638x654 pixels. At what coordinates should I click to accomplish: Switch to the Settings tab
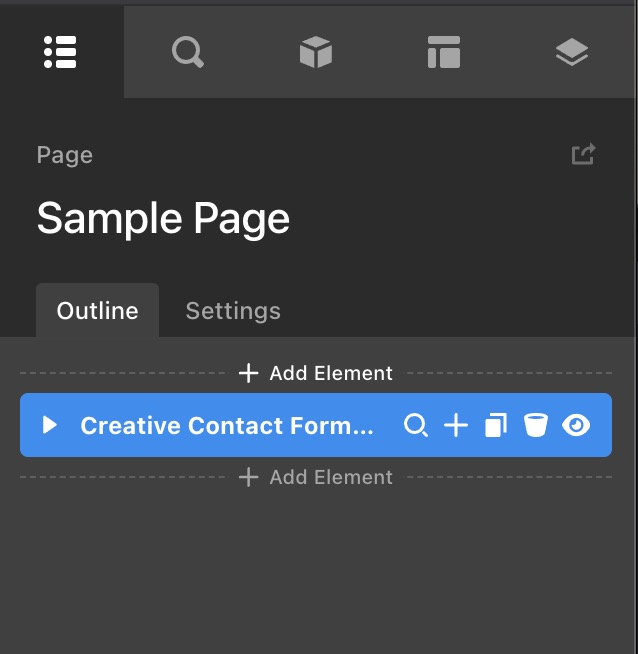click(x=233, y=311)
